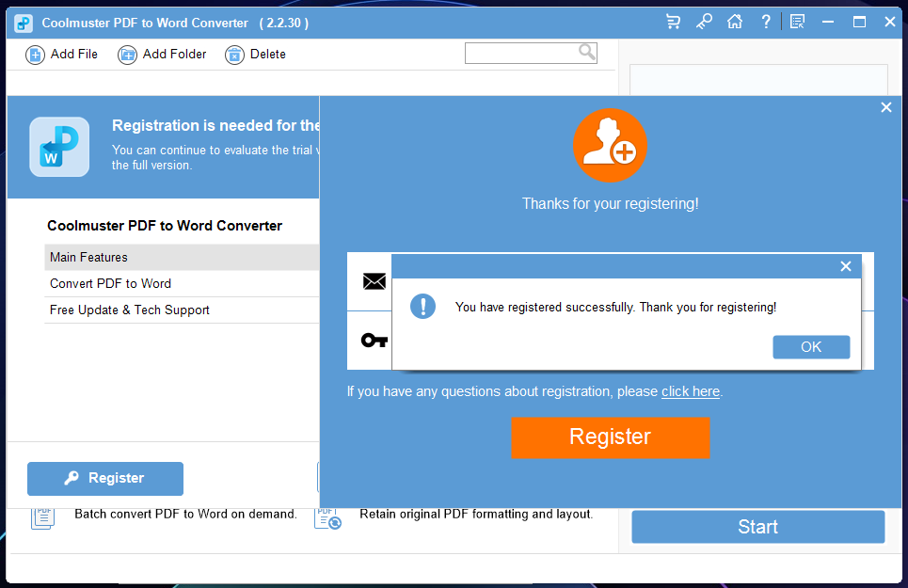Click the magnifier search icon
Screen dimensions: 908x588
pos(586,53)
